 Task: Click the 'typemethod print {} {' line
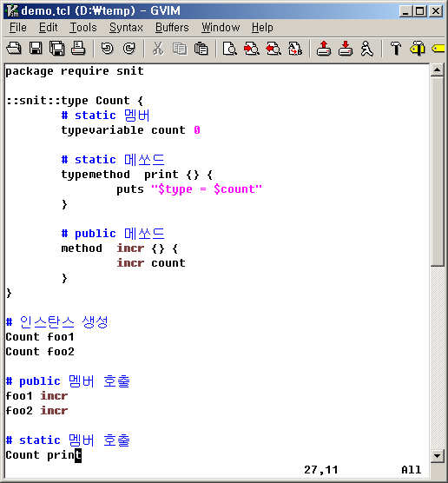137,175
